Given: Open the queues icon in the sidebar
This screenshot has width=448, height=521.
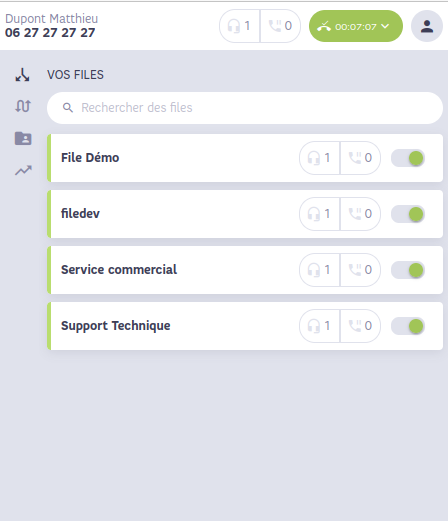Looking at the screenshot, I should click(x=22, y=75).
